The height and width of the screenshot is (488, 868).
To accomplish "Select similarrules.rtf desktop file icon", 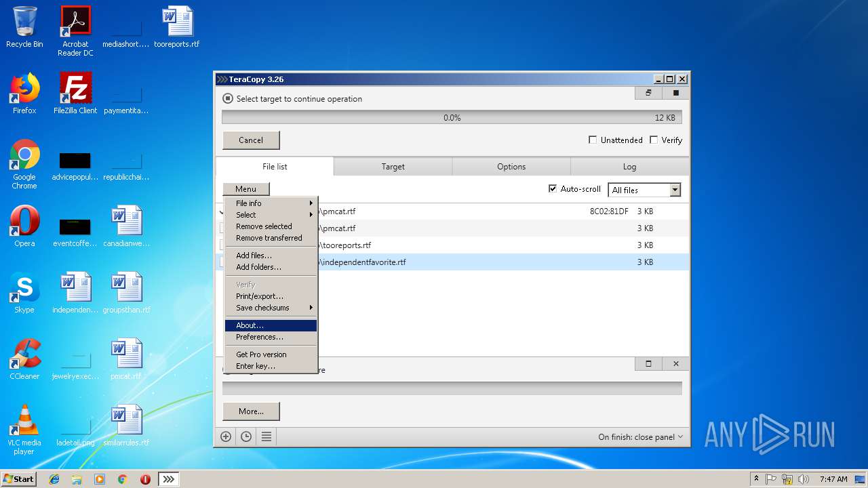I will pyautogui.click(x=126, y=426).
